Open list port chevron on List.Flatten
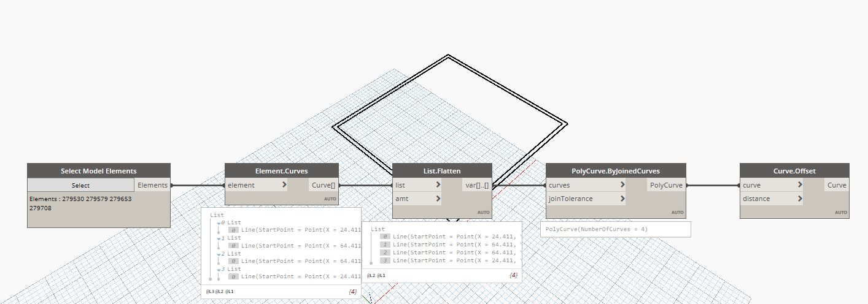The height and width of the screenshot is (304, 868). click(x=438, y=185)
